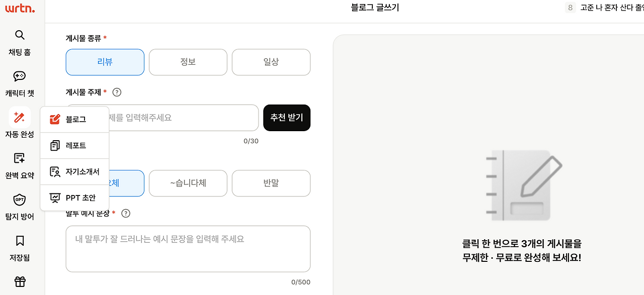
Task: Select the 반말 tone option
Action: coord(271,183)
